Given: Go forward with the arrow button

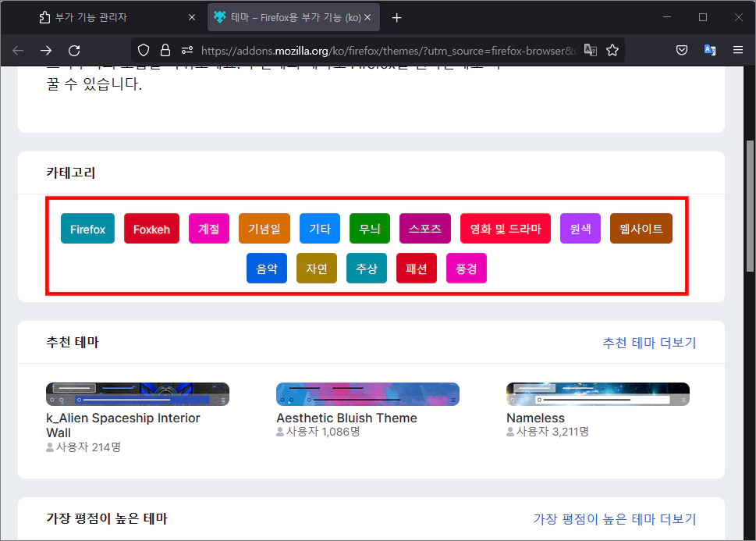Looking at the screenshot, I should [46, 50].
